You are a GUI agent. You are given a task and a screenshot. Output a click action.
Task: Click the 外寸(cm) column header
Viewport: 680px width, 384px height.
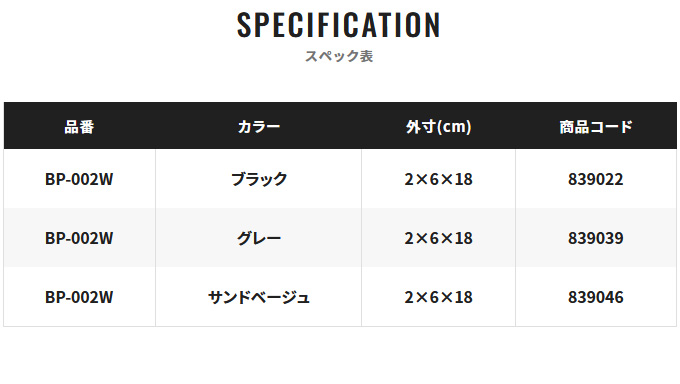coord(438,127)
